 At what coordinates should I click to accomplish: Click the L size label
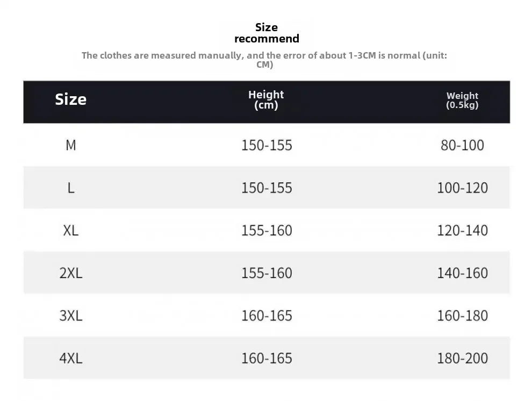point(71,188)
